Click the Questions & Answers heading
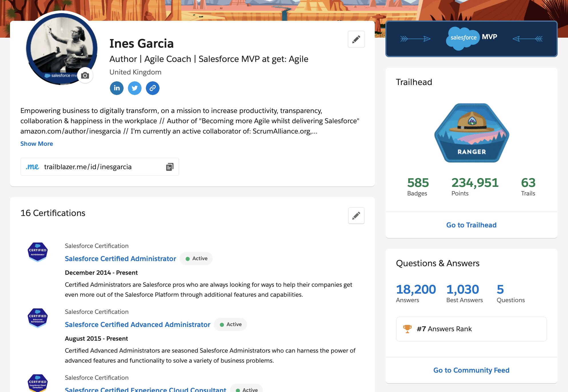 pyautogui.click(x=438, y=263)
